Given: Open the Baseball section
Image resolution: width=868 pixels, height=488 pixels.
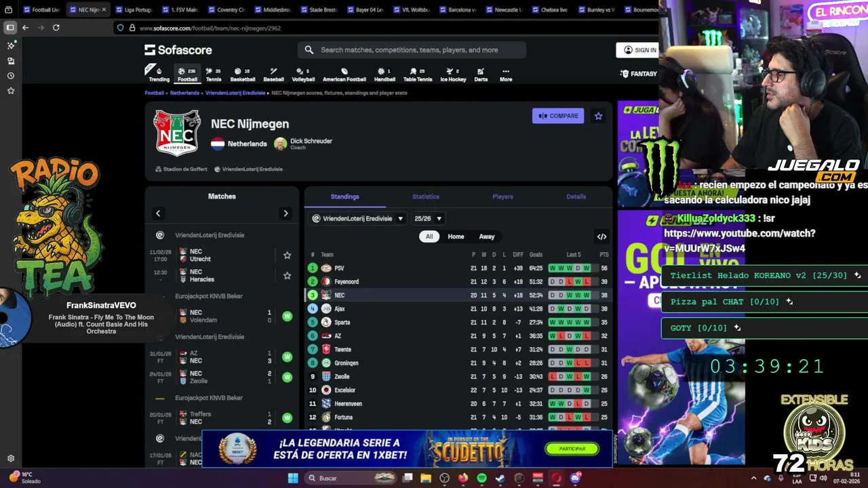Looking at the screenshot, I should pyautogui.click(x=273, y=75).
